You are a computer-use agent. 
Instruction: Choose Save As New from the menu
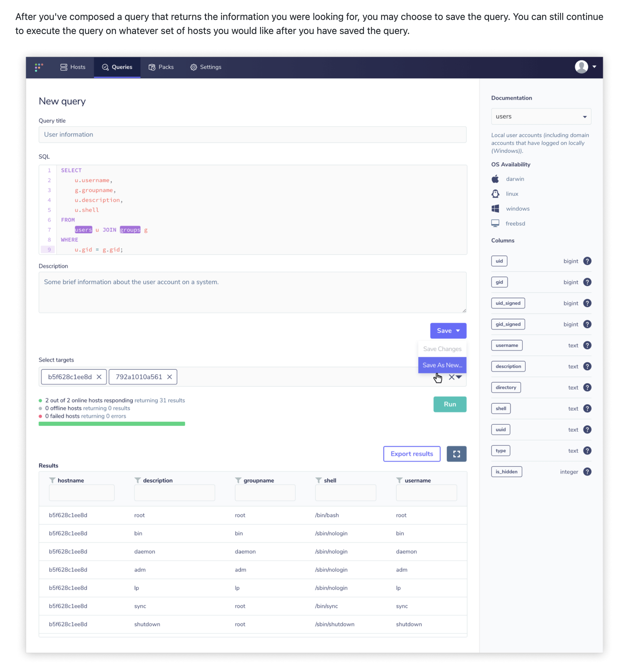pos(442,365)
